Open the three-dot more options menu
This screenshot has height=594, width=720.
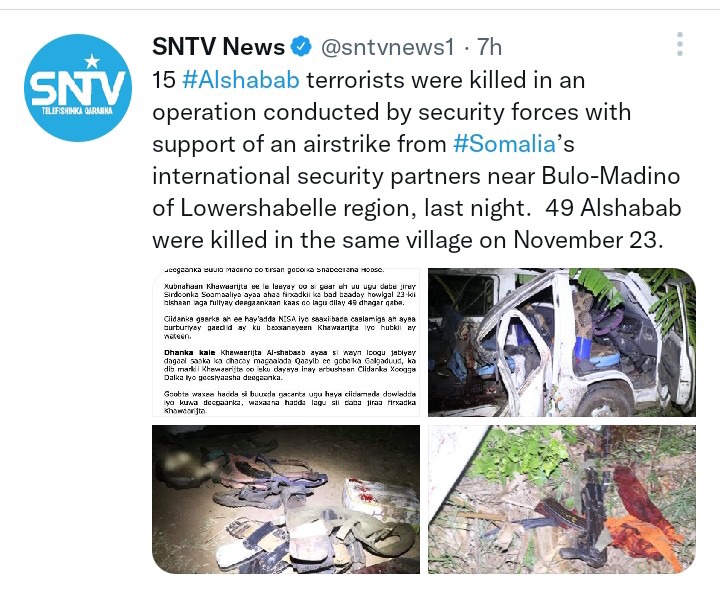pyautogui.click(x=680, y=45)
